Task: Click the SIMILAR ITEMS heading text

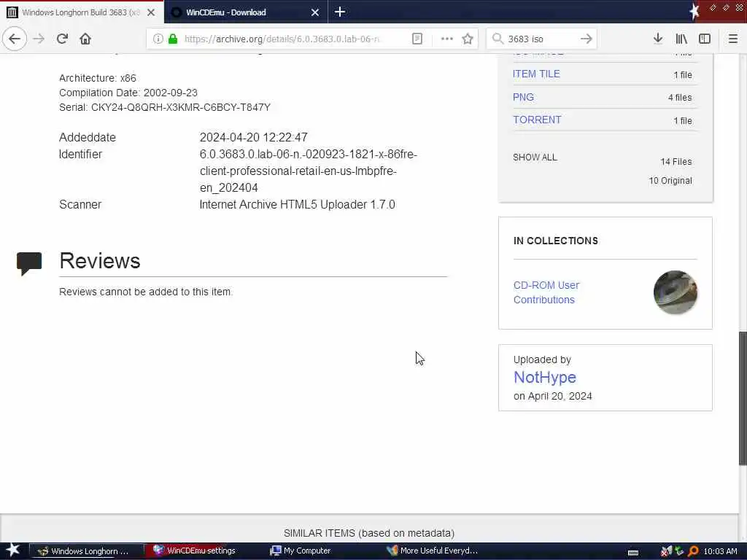Action: point(368,533)
